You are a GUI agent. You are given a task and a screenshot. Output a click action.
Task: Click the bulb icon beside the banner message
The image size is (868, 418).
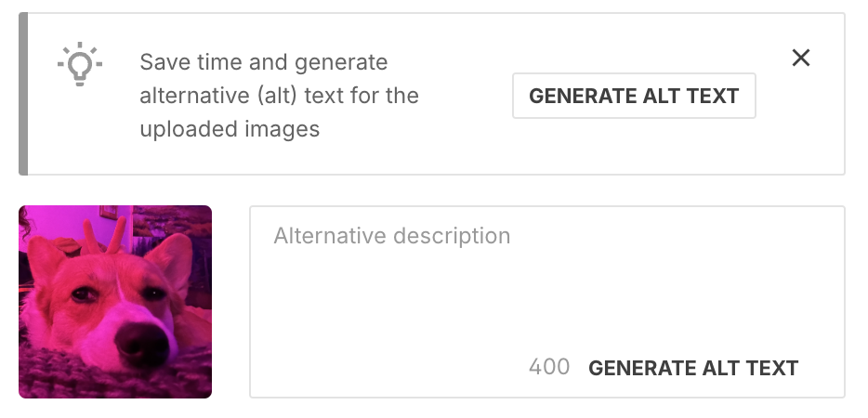click(80, 64)
